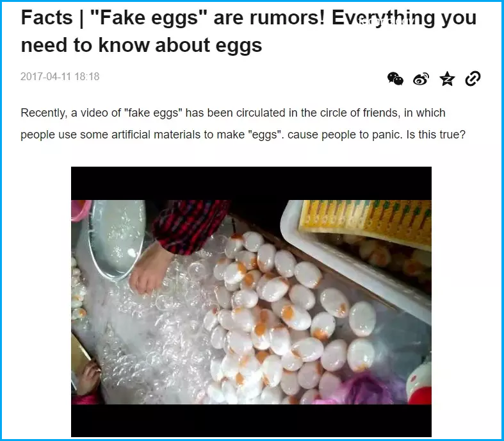Click the faint white watermark over the title
This screenshot has height=441, width=504.
pos(387,22)
